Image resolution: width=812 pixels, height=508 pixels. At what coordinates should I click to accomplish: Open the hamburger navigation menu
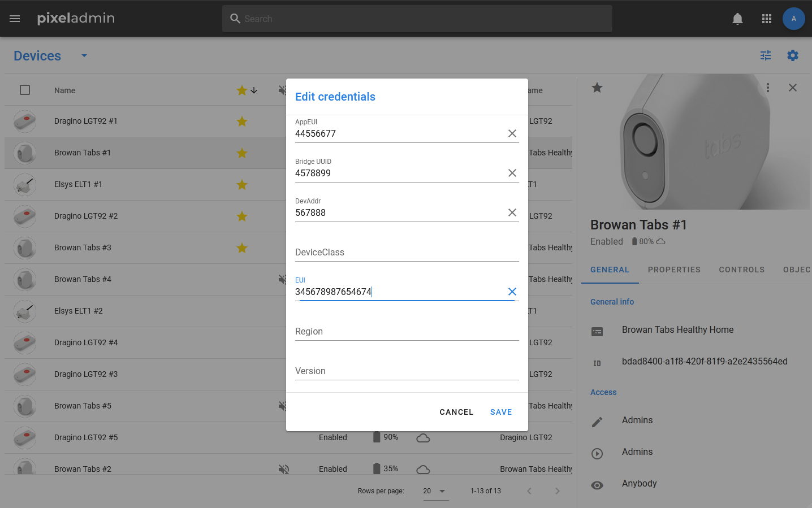(15, 19)
